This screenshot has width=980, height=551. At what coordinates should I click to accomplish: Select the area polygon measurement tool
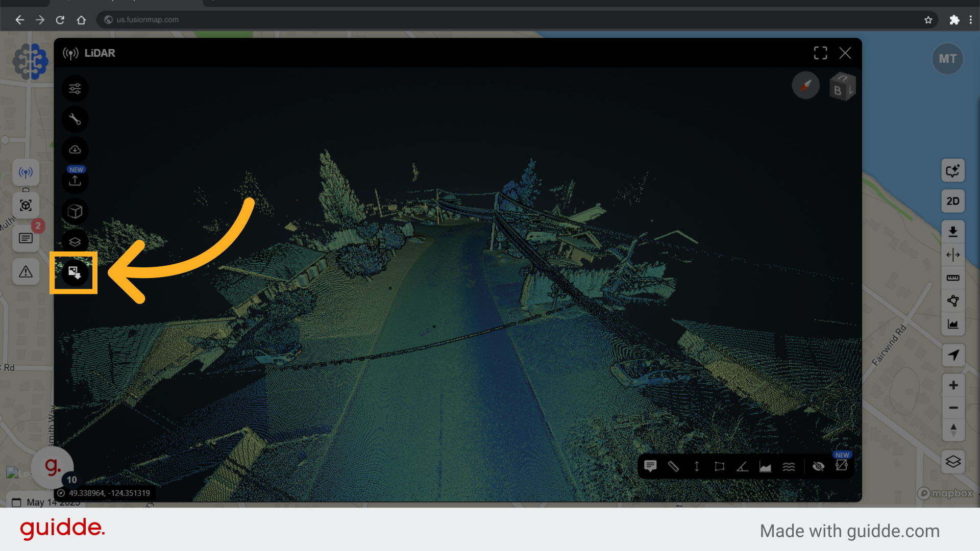720,466
